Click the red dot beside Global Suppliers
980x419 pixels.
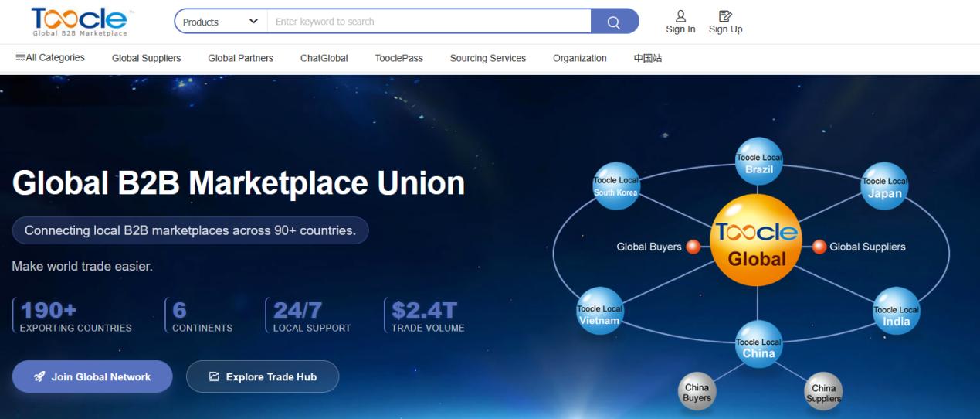(x=819, y=247)
